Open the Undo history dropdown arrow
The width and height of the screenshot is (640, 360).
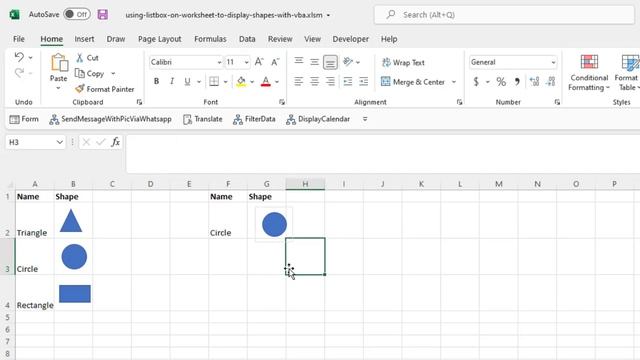click(x=31, y=58)
